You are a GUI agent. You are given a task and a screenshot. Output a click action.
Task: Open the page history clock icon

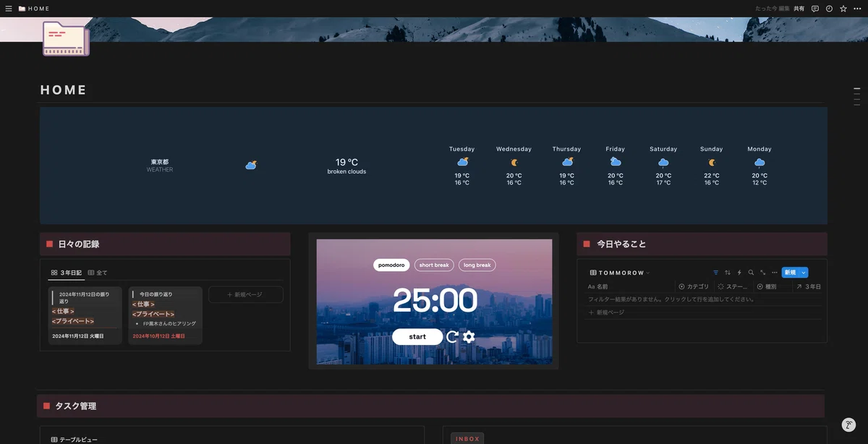[829, 9]
